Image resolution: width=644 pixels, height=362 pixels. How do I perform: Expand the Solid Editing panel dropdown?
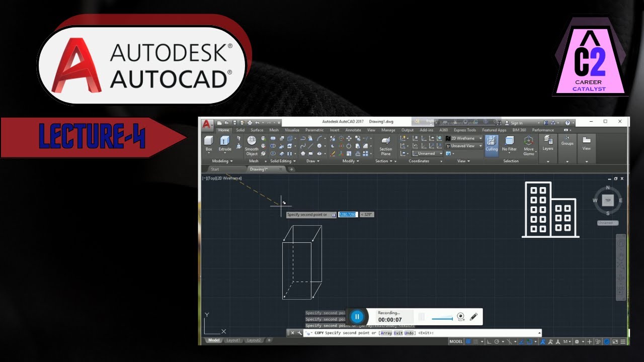pos(283,161)
